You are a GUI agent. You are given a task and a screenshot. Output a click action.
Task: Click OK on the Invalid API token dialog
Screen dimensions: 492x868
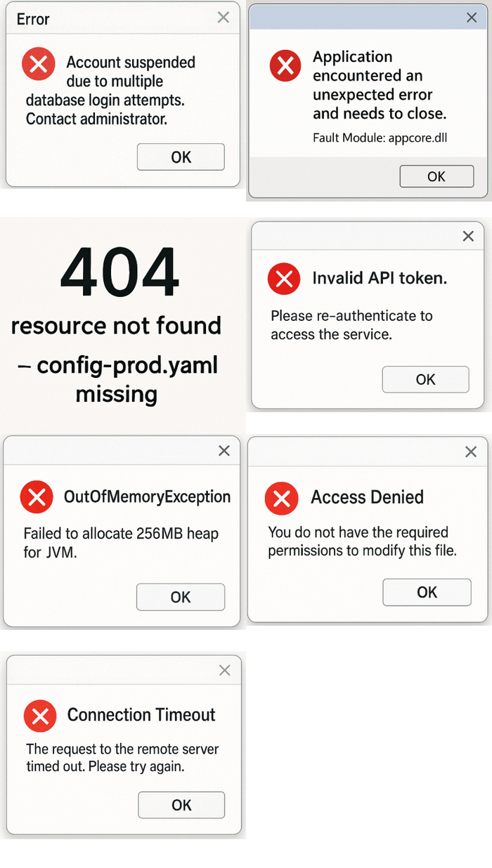[425, 379]
